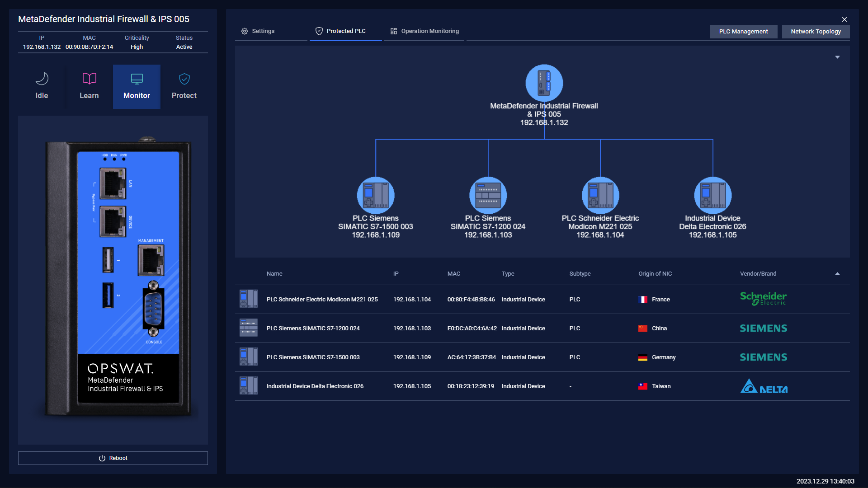The height and width of the screenshot is (488, 868).
Task: Select the Modicon M221 025 topology node
Action: pyautogui.click(x=600, y=195)
